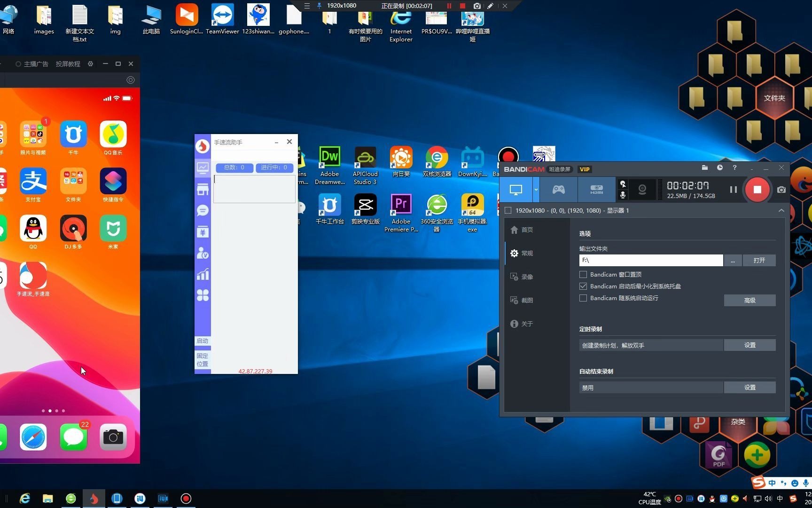Stop recording from top toolbar red square
Image resolution: width=812 pixels, height=508 pixels.
[462, 6]
